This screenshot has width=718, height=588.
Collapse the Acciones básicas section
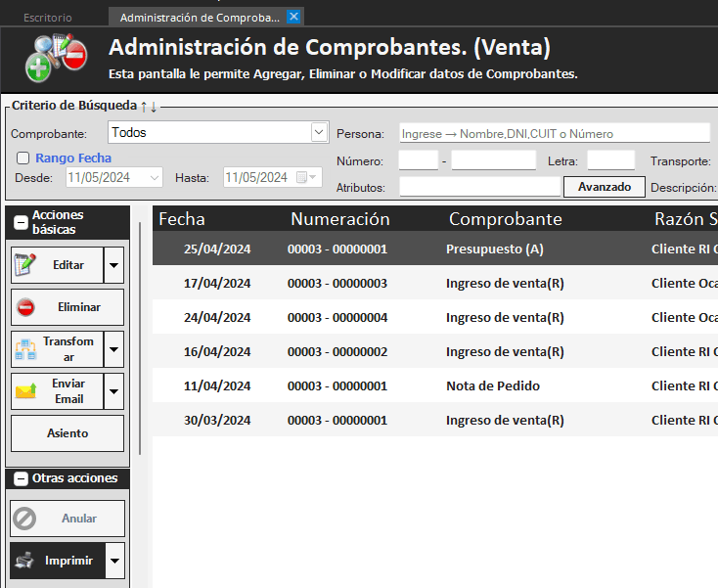pos(21,222)
